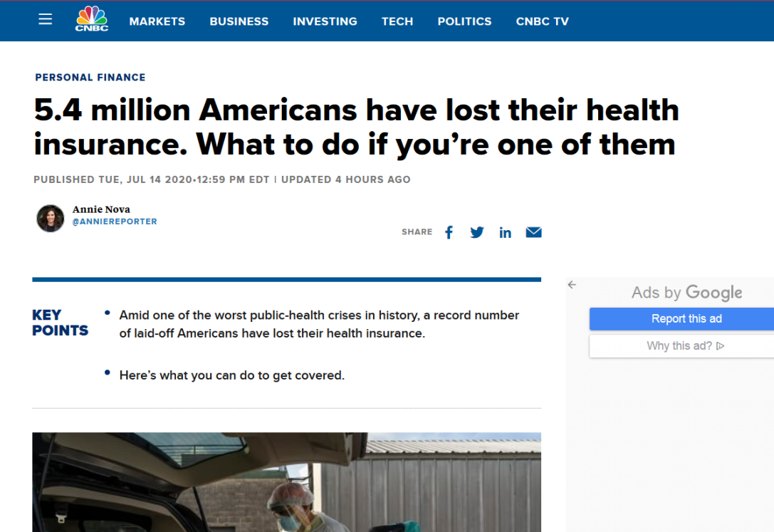
Task: Click the Personal Finance category link
Action: click(90, 77)
